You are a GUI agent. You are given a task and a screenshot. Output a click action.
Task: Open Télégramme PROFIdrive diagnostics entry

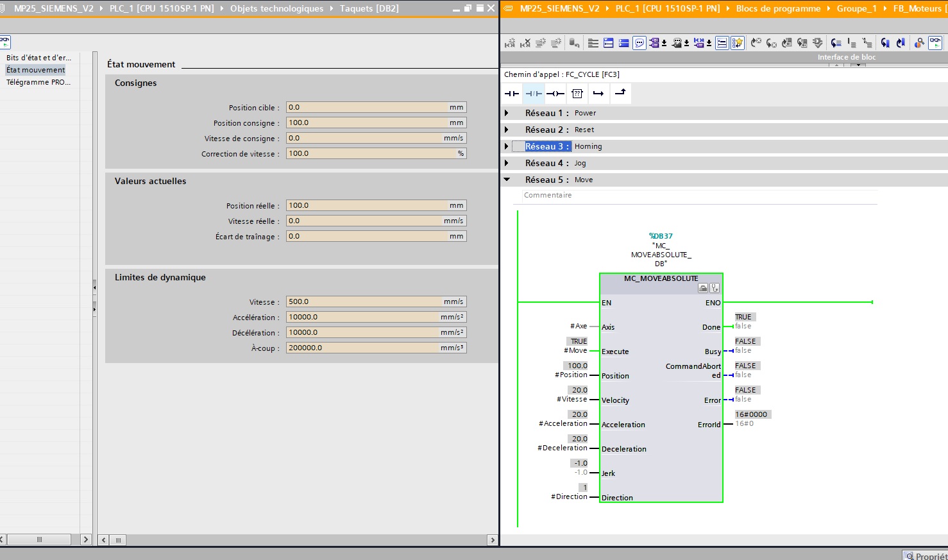point(38,82)
